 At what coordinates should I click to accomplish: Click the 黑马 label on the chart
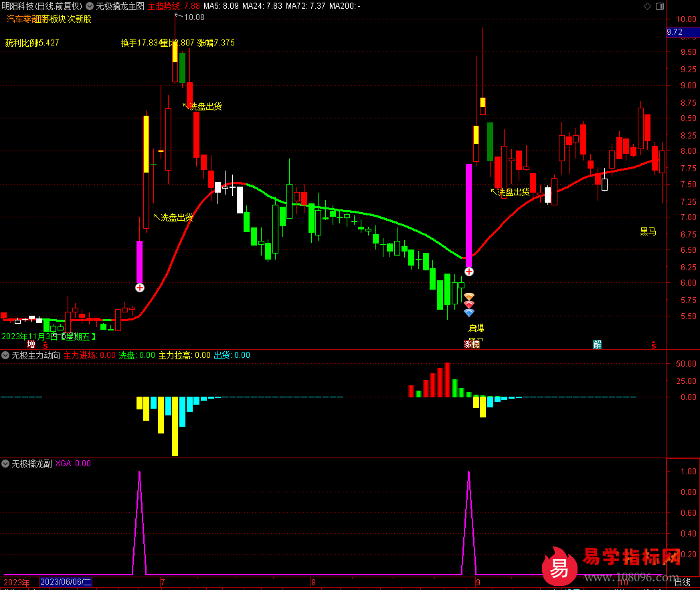(x=648, y=231)
